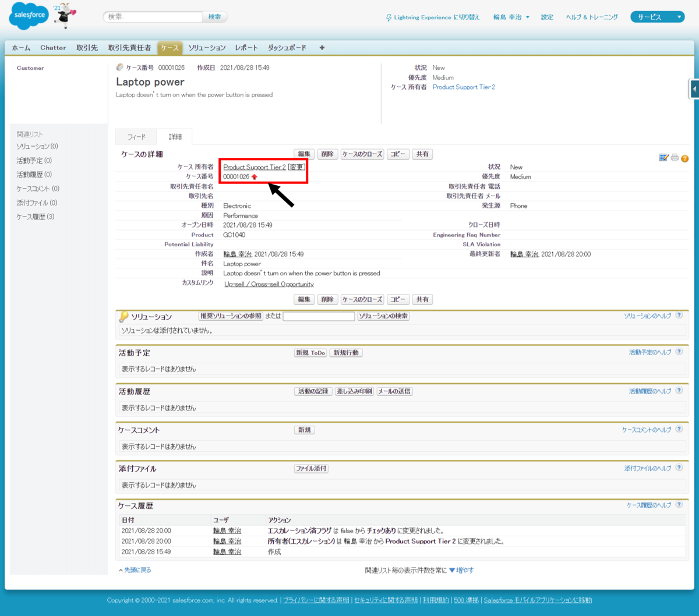Click 新規 button in ケースコメント section
The width and height of the screenshot is (699, 616).
(x=305, y=430)
